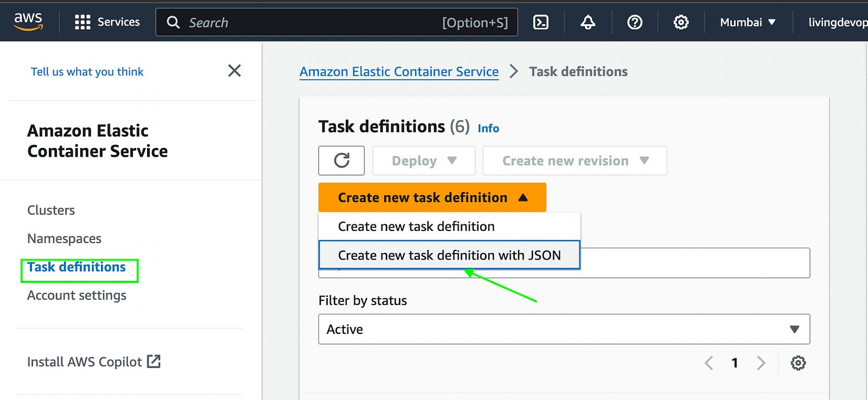The width and height of the screenshot is (868, 400).
Task: Go to next page of results
Action: click(x=761, y=363)
